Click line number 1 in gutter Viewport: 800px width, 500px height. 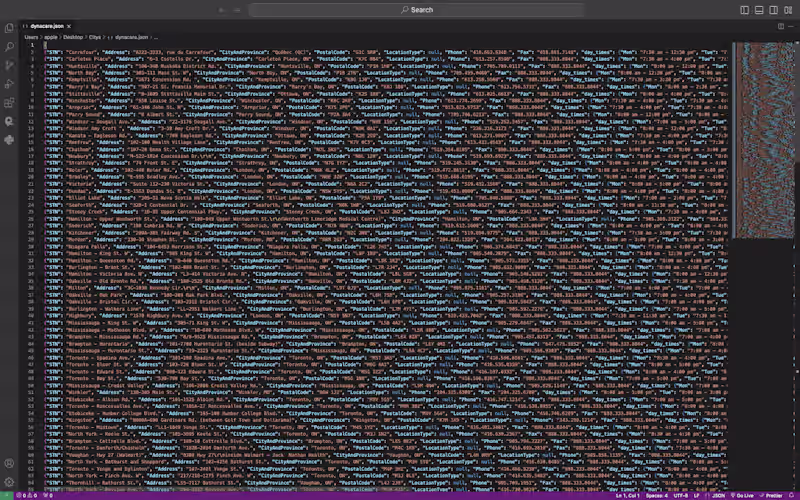coord(33,45)
